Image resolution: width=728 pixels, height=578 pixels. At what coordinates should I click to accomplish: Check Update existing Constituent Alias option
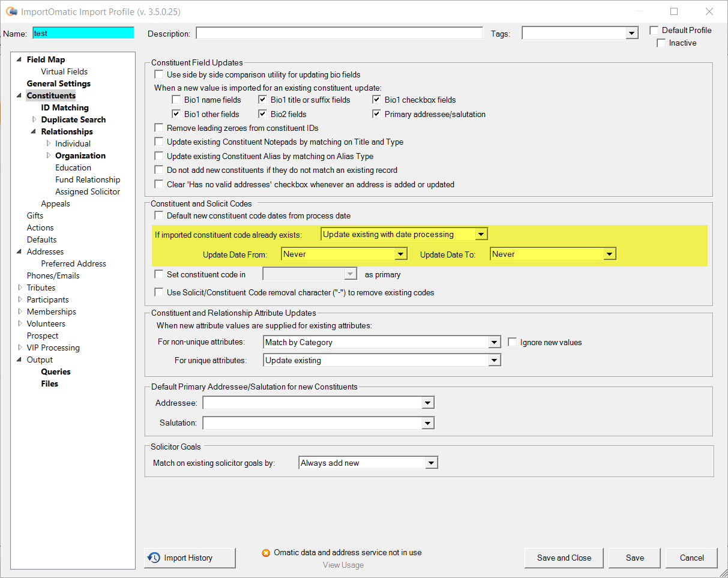[159, 156]
